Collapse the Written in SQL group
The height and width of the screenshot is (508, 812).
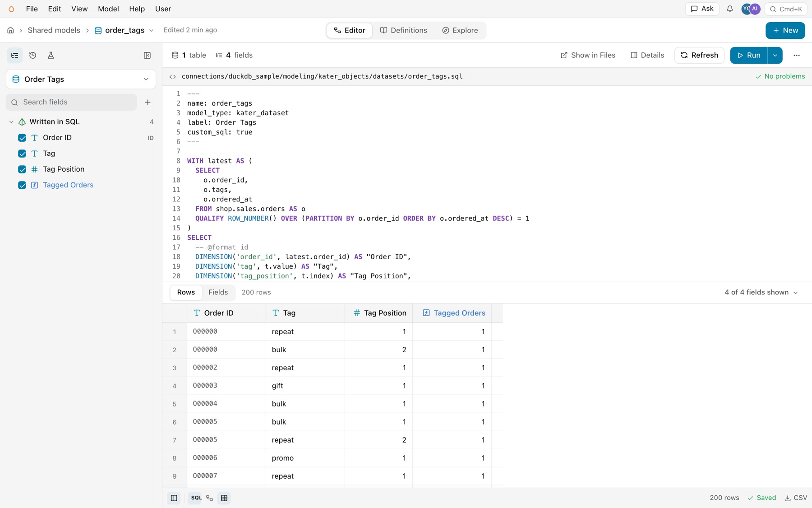[x=11, y=122]
